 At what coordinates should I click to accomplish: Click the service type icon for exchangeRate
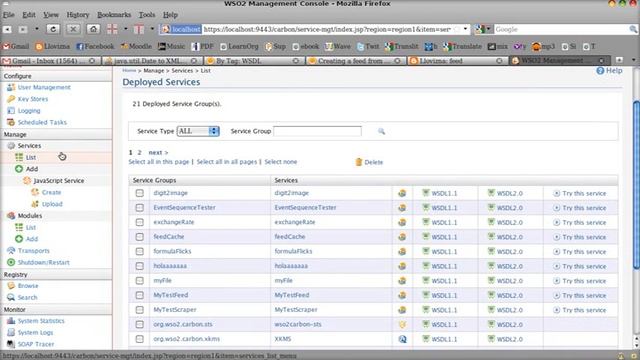click(x=402, y=222)
